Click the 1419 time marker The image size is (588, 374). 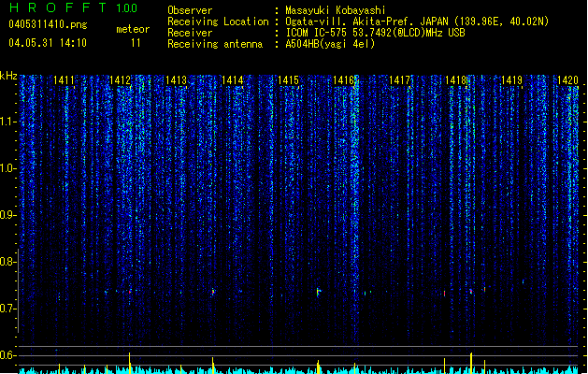(x=512, y=80)
